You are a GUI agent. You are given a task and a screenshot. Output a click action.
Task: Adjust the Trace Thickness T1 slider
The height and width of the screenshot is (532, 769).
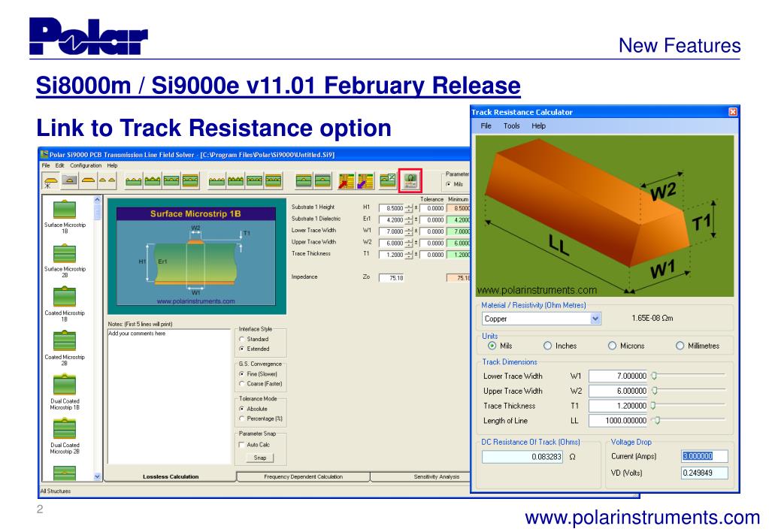653,405
